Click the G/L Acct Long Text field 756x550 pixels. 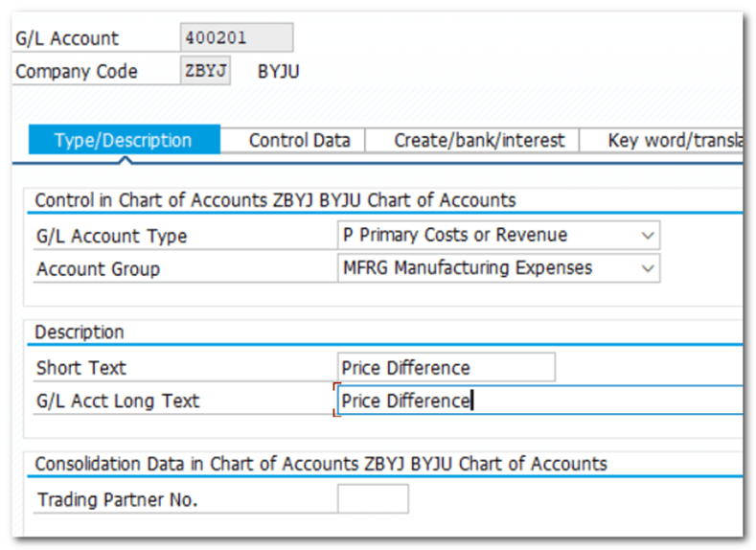pyautogui.click(x=537, y=401)
